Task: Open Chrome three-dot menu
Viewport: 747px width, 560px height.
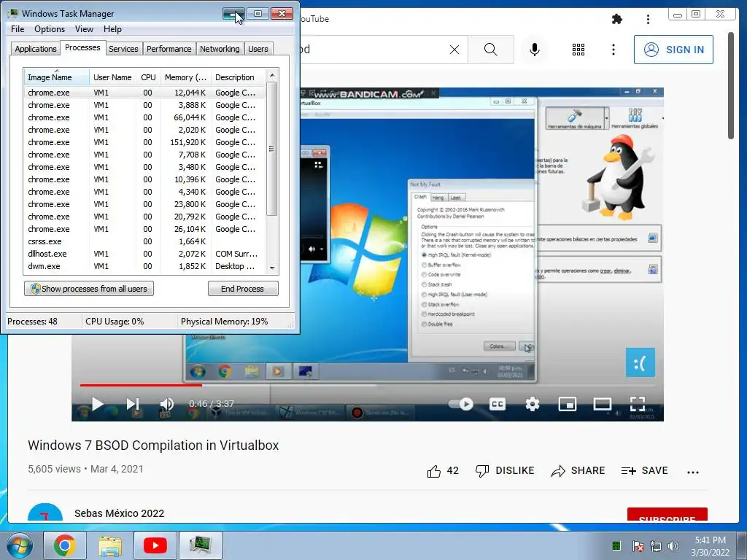Action: tap(648, 19)
